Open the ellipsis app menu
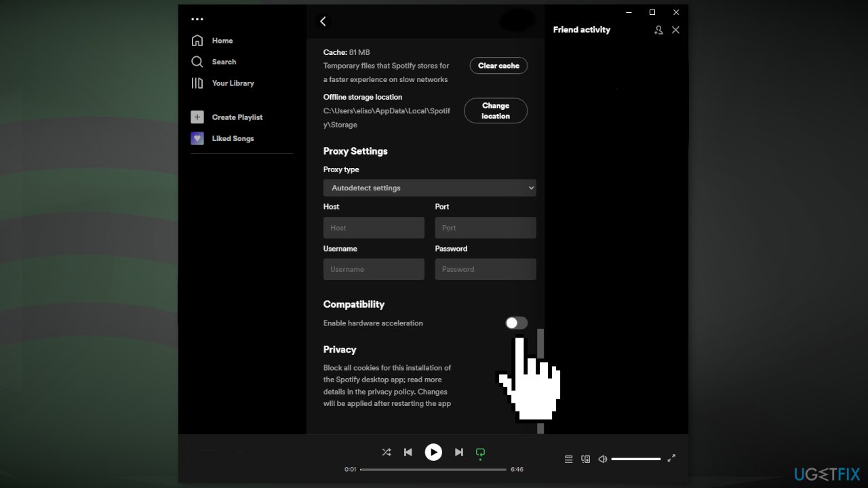Image resolution: width=868 pixels, height=488 pixels. (197, 18)
